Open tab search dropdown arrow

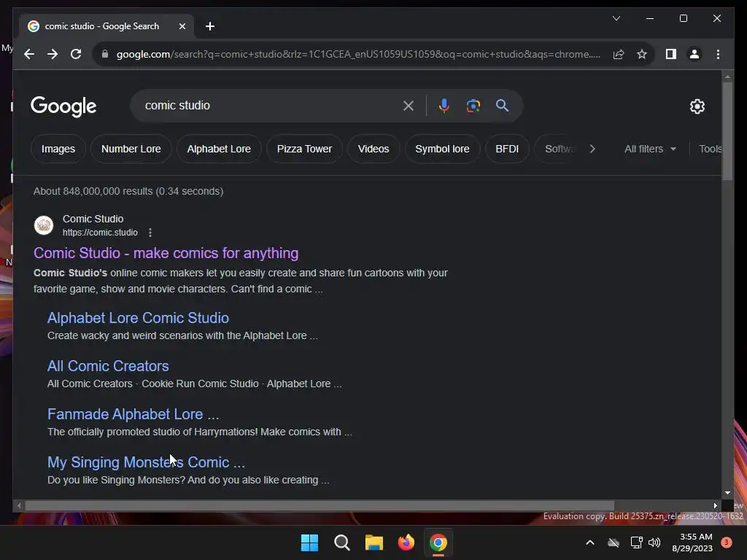pos(616,18)
